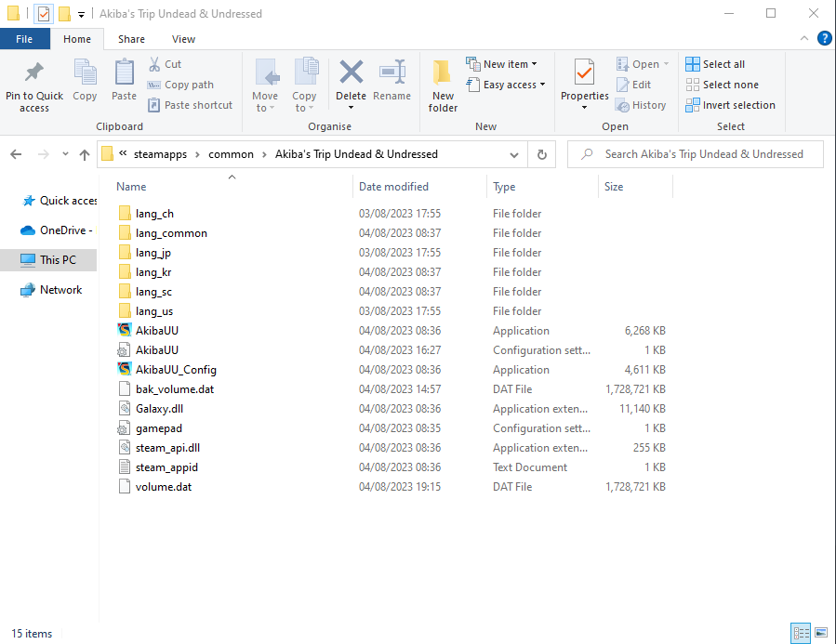Switch to the Share ribbon tab
Viewport: 836px width, 644px height.
click(x=131, y=39)
